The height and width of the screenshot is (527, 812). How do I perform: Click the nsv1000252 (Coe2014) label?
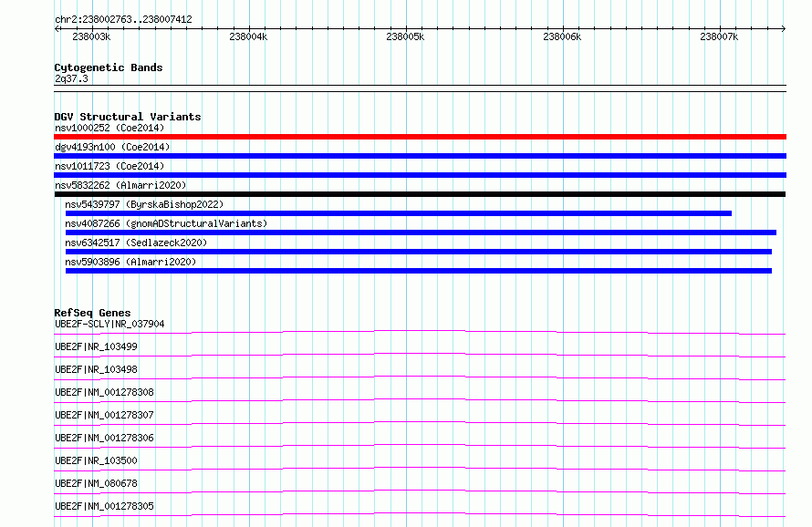tap(109, 128)
